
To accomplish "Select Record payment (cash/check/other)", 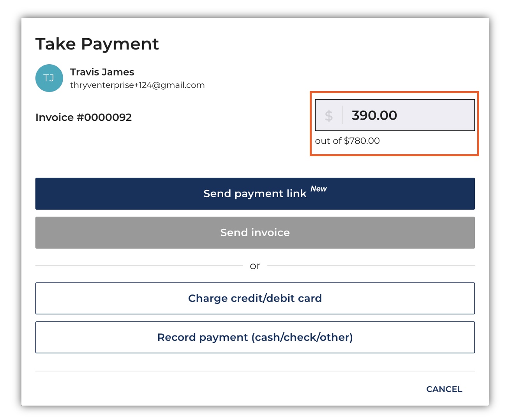I will pyautogui.click(x=255, y=337).
